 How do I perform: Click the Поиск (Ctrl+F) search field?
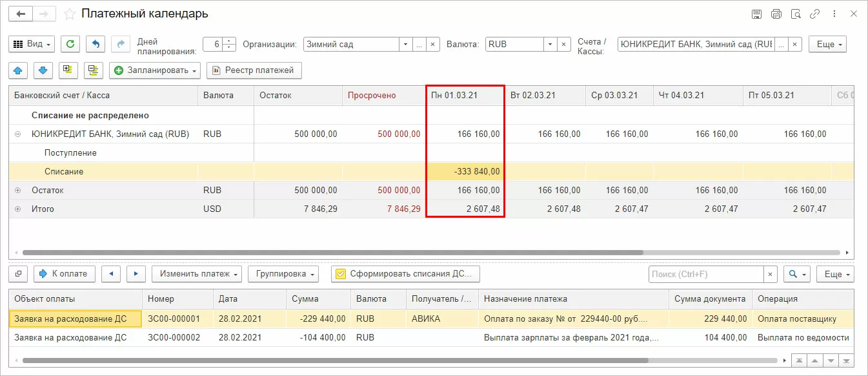pyautogui.click(x=706, y=274)
